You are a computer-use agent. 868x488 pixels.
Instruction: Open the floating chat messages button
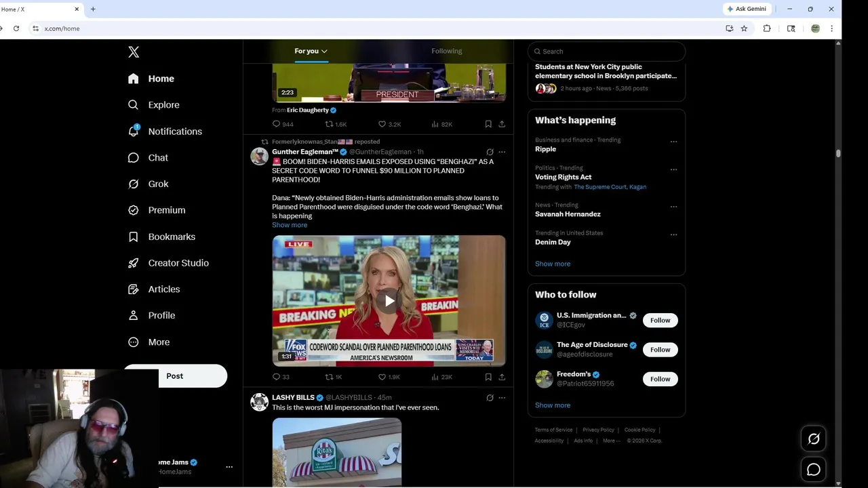[814, 470]
